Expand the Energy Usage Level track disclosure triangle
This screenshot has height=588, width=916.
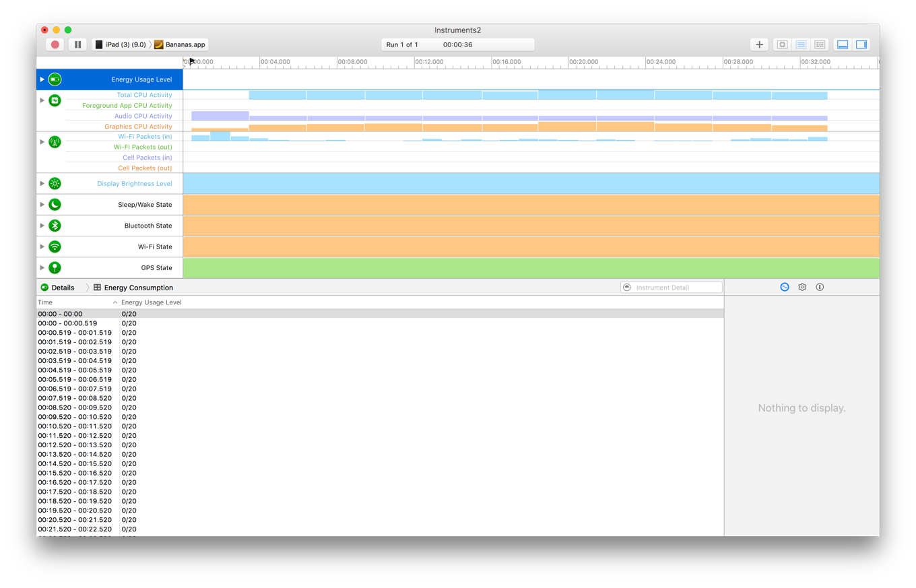coord(42,79)
